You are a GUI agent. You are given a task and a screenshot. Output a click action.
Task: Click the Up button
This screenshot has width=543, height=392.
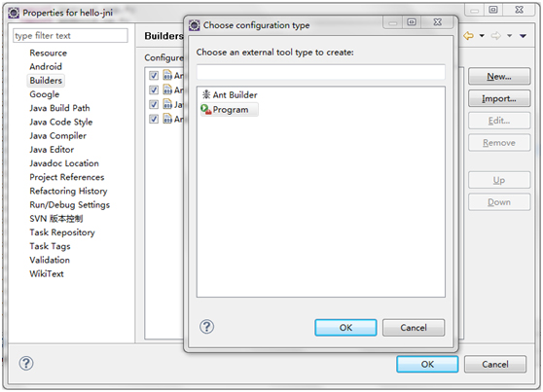click(499, 180)
